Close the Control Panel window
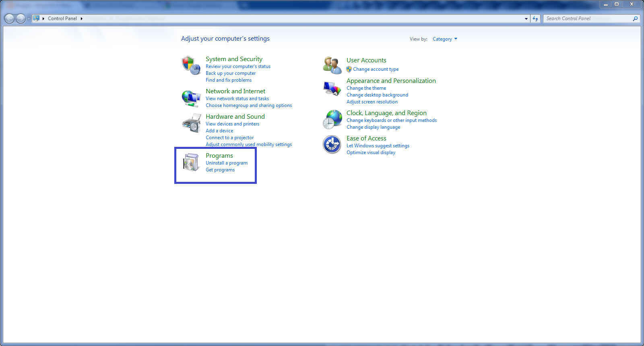 pyautogui.click(x=632, y=4)
